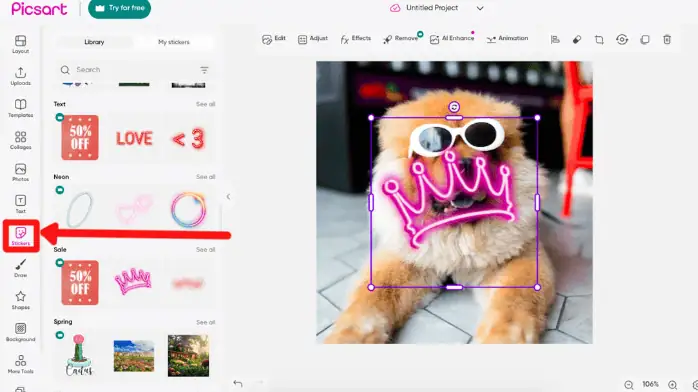Viewport: 698px width, 392px height.
Task: Add the Cactus sticker in Spring
Action: tap(79, 355)
